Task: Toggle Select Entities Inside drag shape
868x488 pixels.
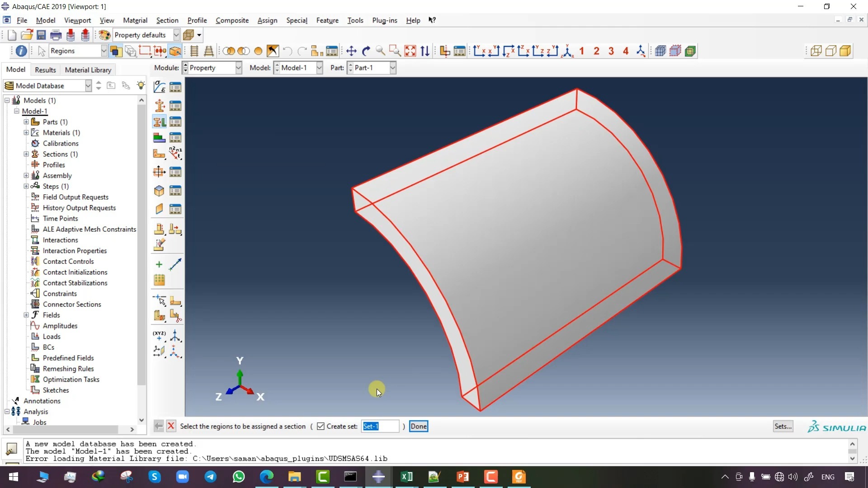Action: pos(160,51)
